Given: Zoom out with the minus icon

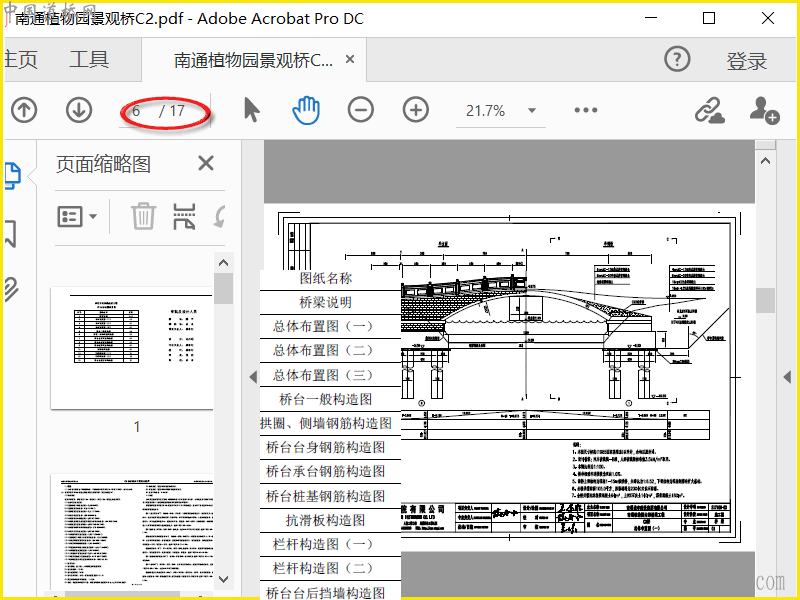Looking at the screenshot, I should pyautogui.click(x=361, y=110).
